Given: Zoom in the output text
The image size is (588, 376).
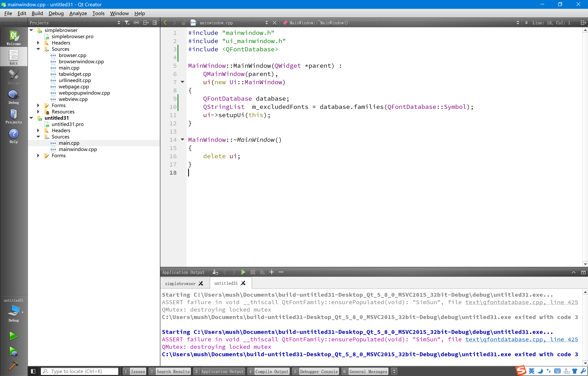Looking at the screenshot, I should pyautogui.click(x=271, y=272).
